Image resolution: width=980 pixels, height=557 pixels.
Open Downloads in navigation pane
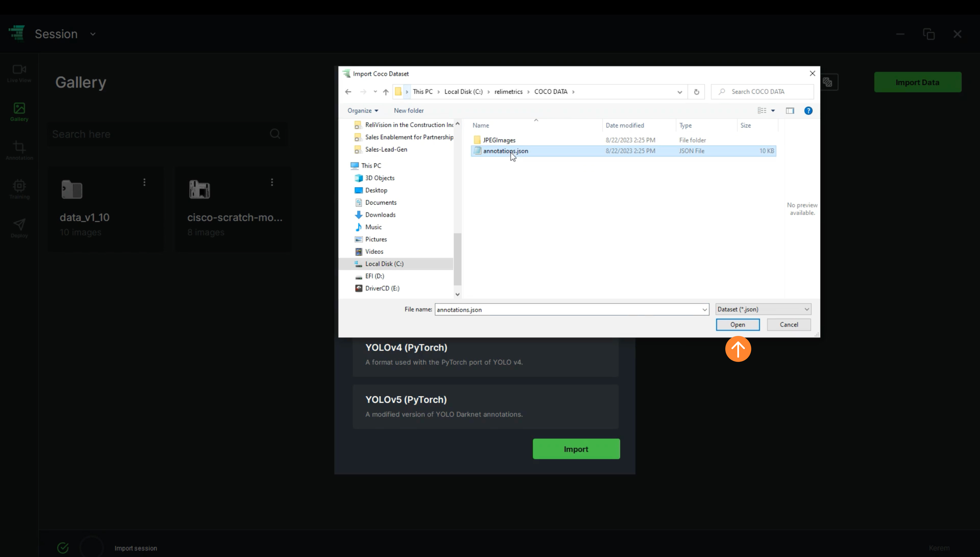(375, 215)
